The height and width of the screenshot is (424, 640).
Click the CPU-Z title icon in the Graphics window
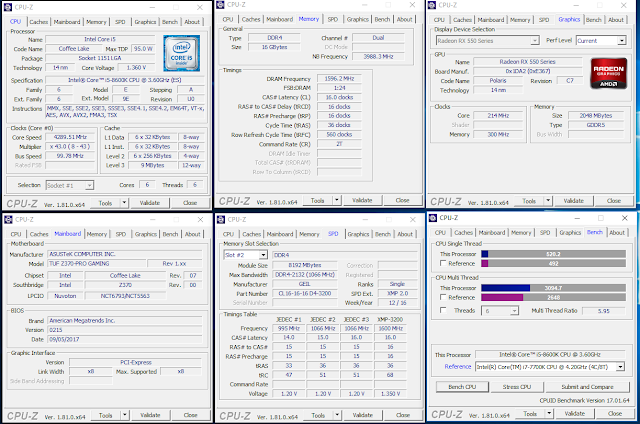(x=432, y=5)
